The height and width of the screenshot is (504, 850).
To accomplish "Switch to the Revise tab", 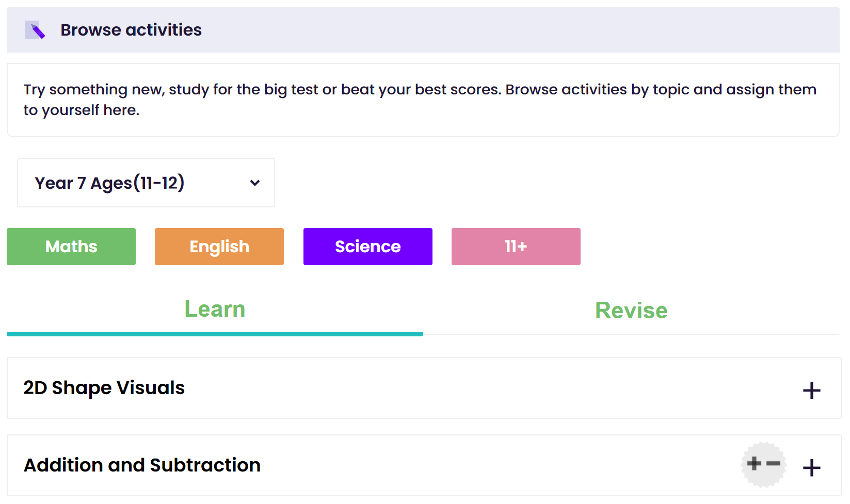I will [631, 311].
